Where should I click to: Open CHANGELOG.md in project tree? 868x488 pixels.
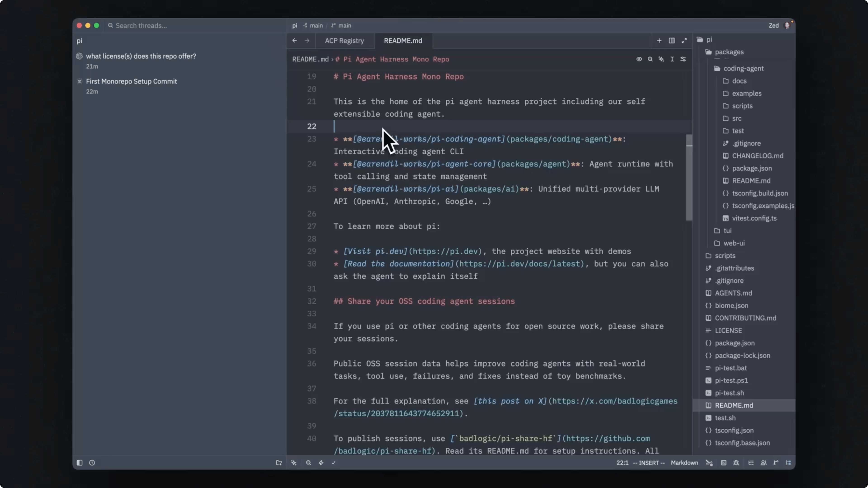pyautogui.click(x=744, y=156)
